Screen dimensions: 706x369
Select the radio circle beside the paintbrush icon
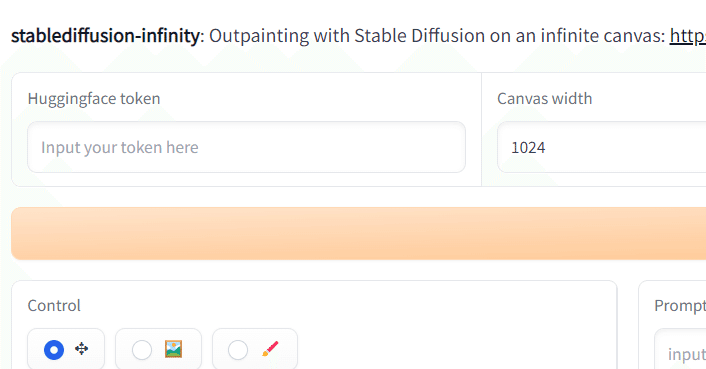click(238, 350)
